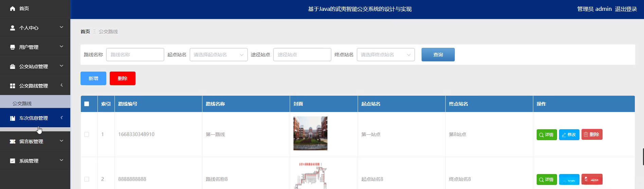Click route number 1668330348910
Viewport: 644px width, 189px height.
coord(136,134)
